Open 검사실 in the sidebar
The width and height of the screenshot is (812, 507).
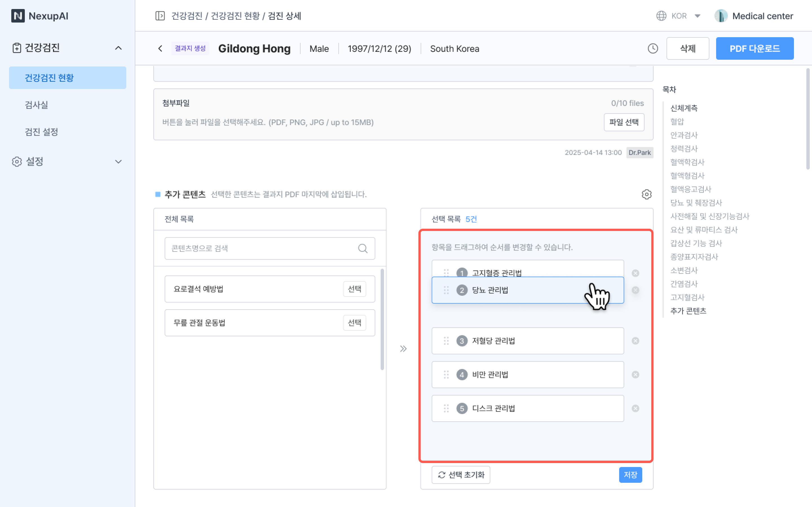37,104
